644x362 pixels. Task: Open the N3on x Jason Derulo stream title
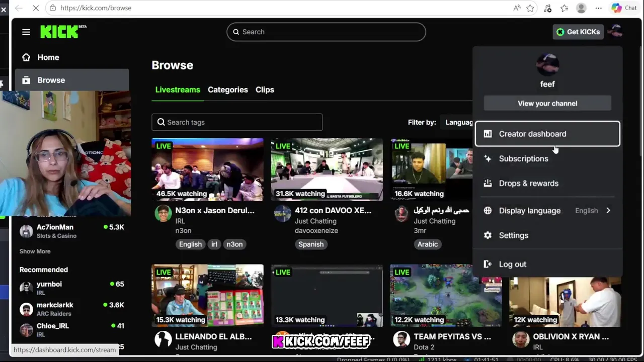[x=215, y=210]
